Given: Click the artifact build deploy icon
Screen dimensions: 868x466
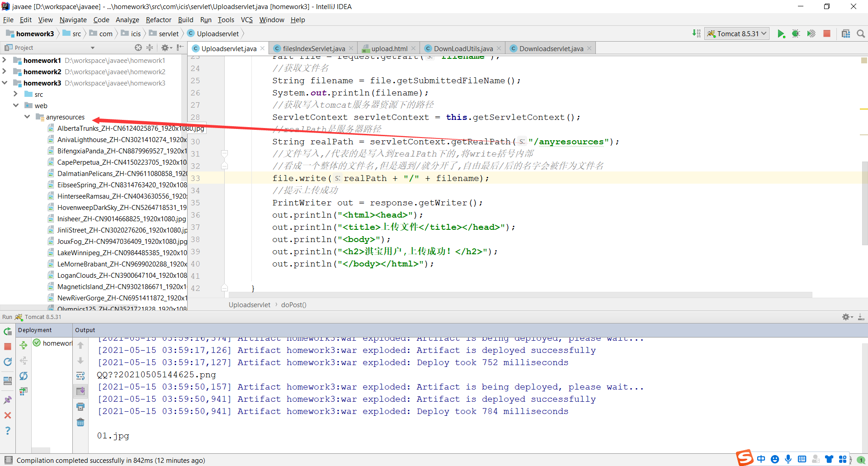Looking at the screenshot, I should tap(24, 391).
